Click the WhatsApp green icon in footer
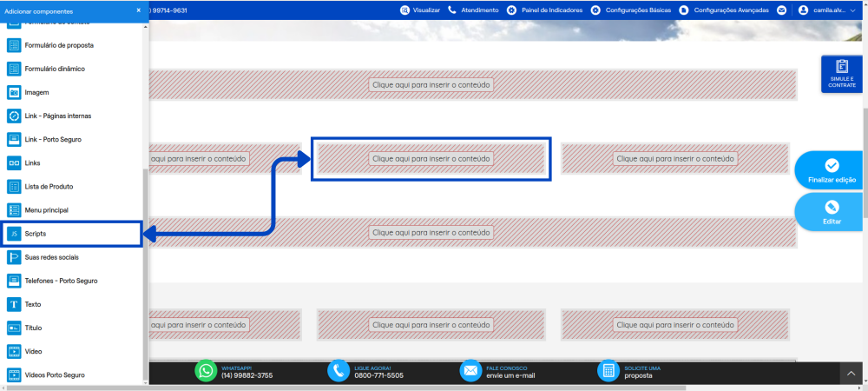This screenshot has height=391, width=868. tap(206, 371)
